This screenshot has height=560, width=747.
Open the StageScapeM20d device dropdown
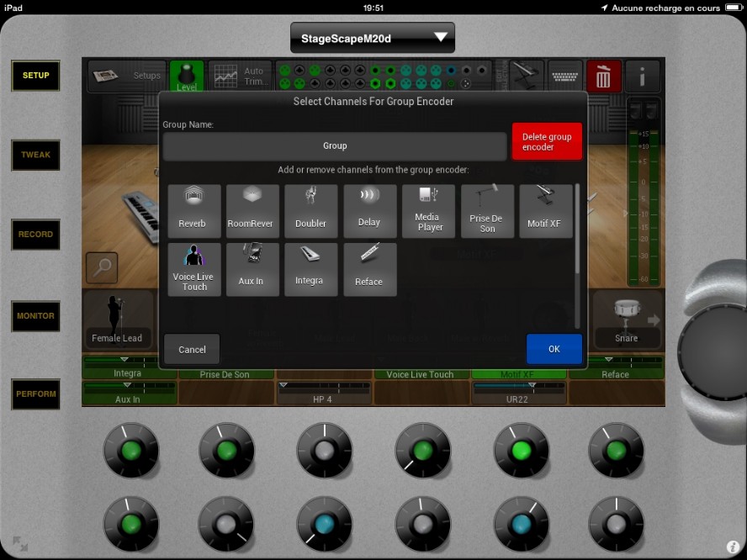tap(372, 38)
